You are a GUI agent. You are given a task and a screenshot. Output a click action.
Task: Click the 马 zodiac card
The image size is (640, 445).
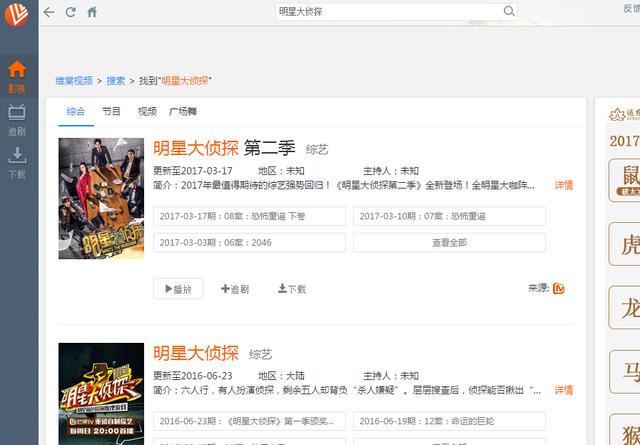(624, 372)
